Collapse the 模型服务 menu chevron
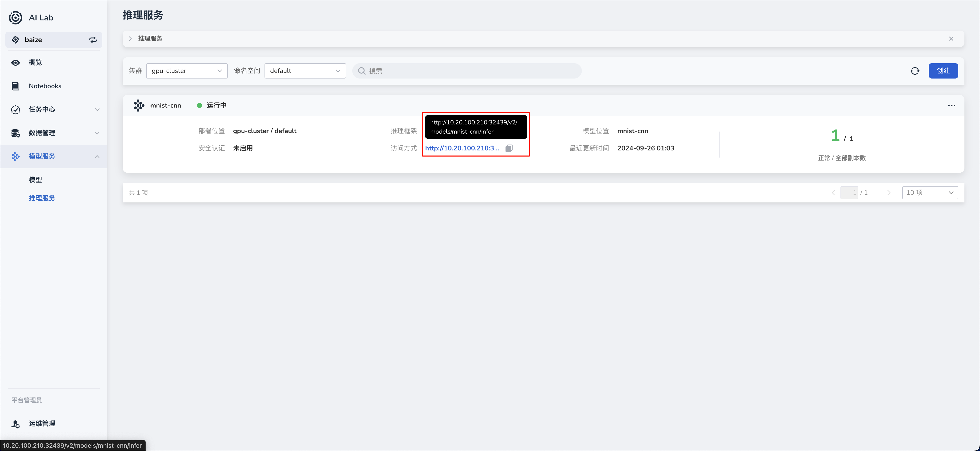The width and height of the screenshot is (980, 451). [x=97, y=157]
